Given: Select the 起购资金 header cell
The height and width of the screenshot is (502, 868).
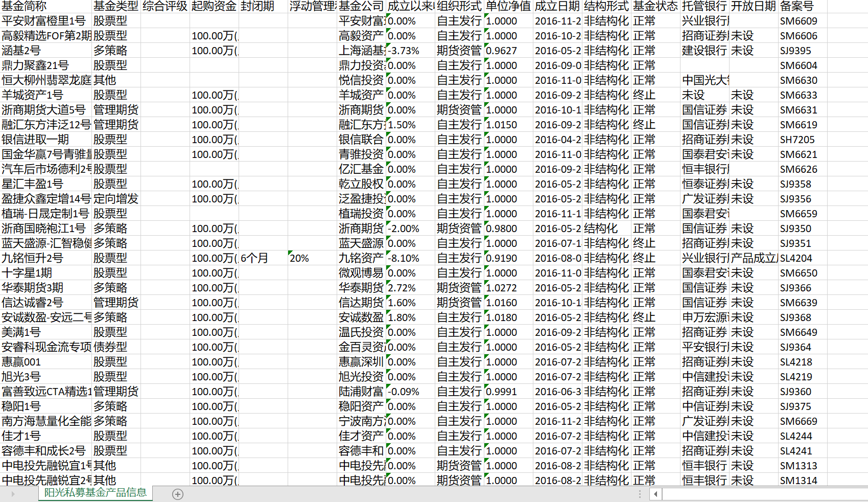Looking at the screenshot, I should tap(214, 6).
